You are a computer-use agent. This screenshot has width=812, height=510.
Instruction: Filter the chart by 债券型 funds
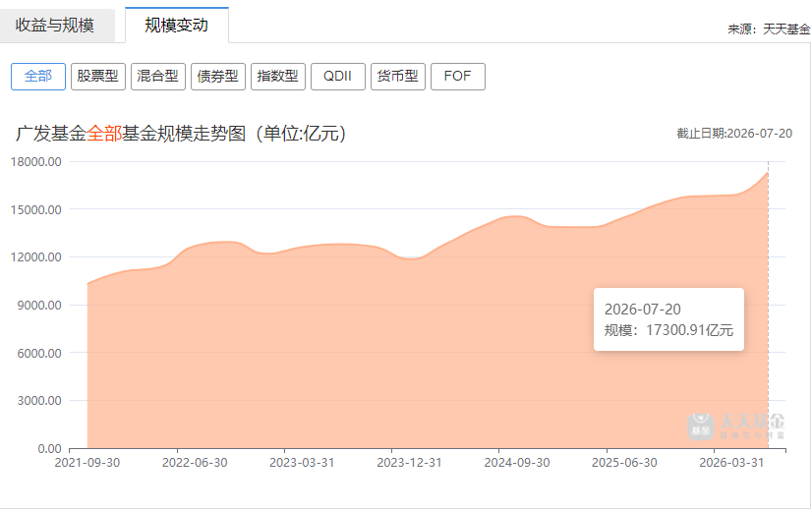click(218, 77)
